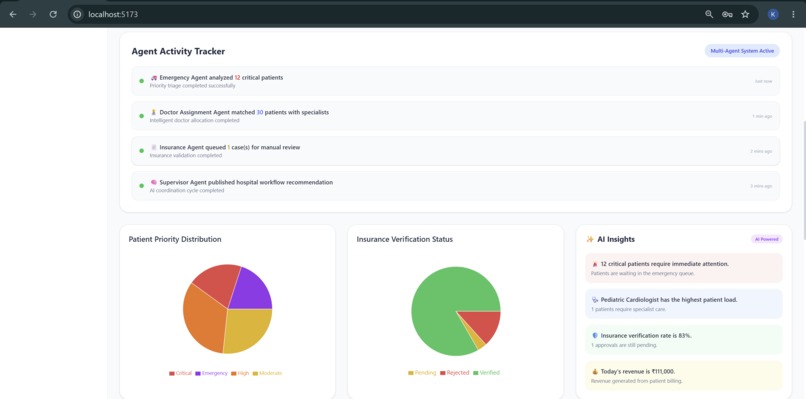Click 'AI coordination cycle completed' subtitle

[x=187, y=190]
